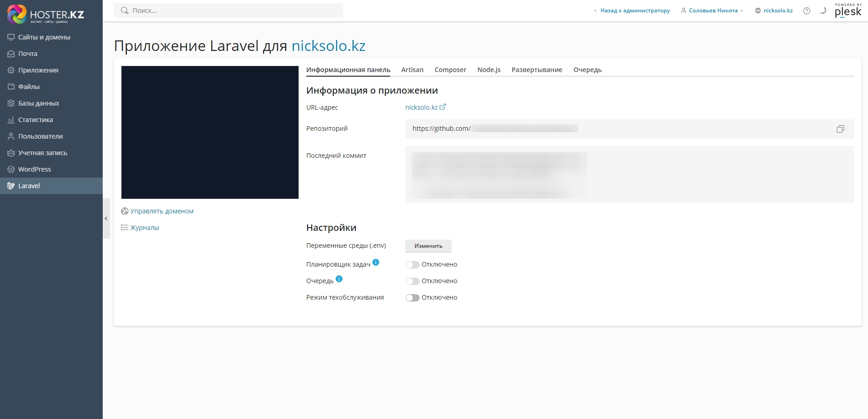Go to Приложения sidebar item

[51, 70]
